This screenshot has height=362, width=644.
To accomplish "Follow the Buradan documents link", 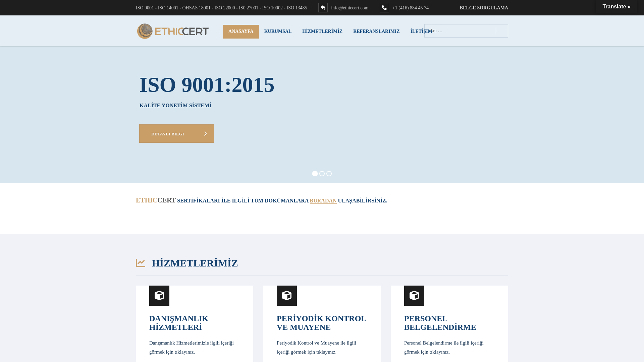I will (x=323, y=201).
